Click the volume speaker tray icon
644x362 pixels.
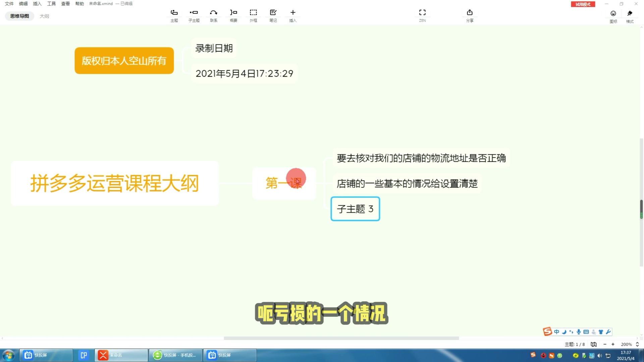coord(600,356)
